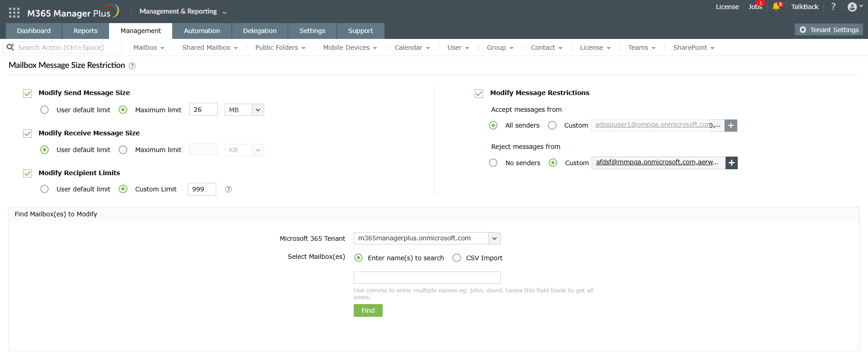The width and height of the screenshot is (868, 353).
Task: Click the Custom Limit value field
Action: [202, 189]
